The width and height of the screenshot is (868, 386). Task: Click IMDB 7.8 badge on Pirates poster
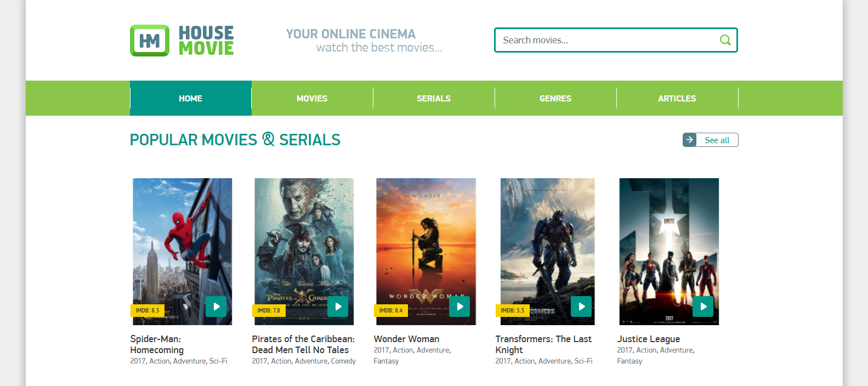(x=269, y=310)
